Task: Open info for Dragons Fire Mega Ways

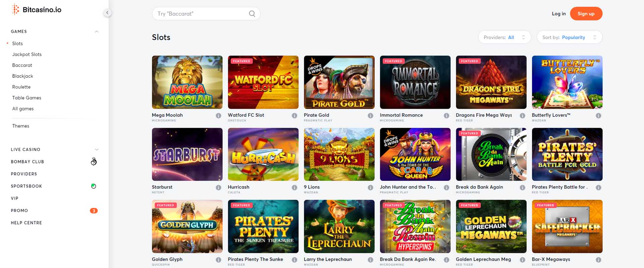Action: pyautogui.click(x=522, y=116)
